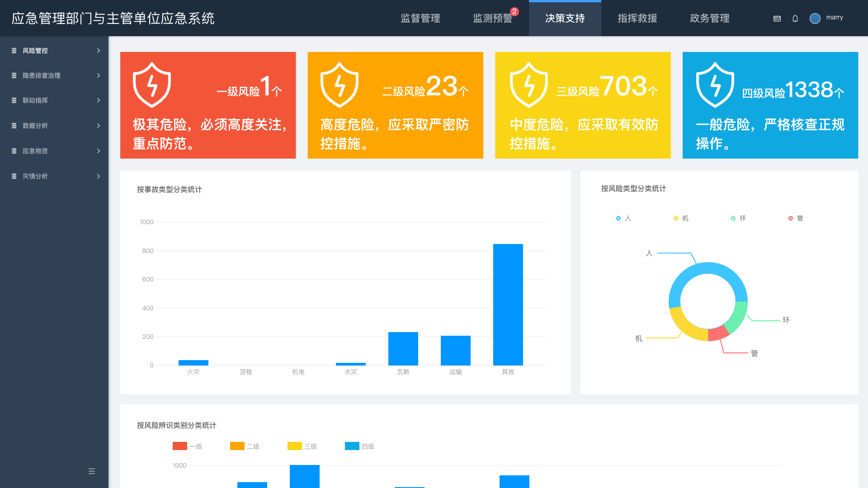Expand the 风险管控 menu chevron
The image size is (868, 488).
99,51
